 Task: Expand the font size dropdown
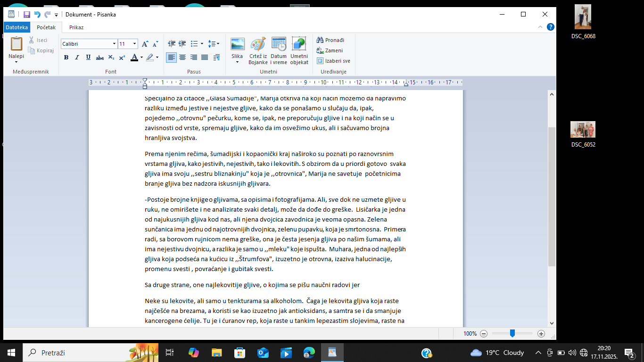pyautogui.click(x=134, y=44)
